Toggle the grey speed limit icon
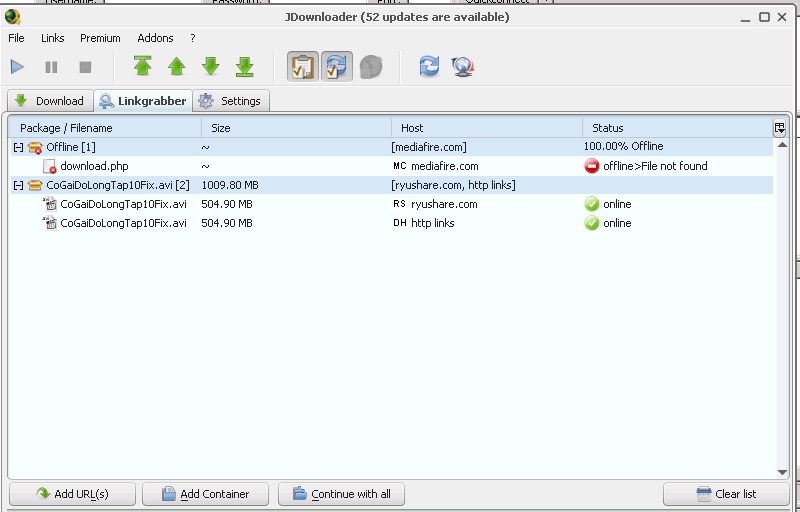 (371, 66)
